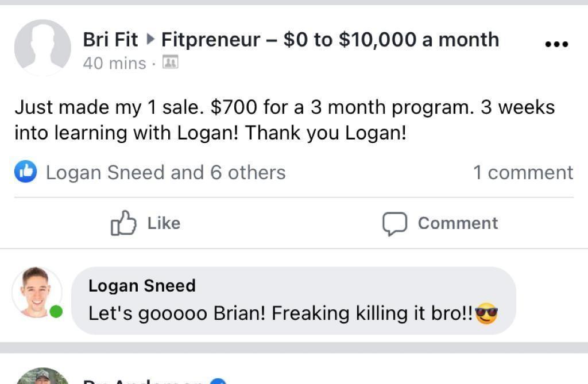Click the group audience icon beside the timestamp
588x384 pixels.
[x=171, y=62]
